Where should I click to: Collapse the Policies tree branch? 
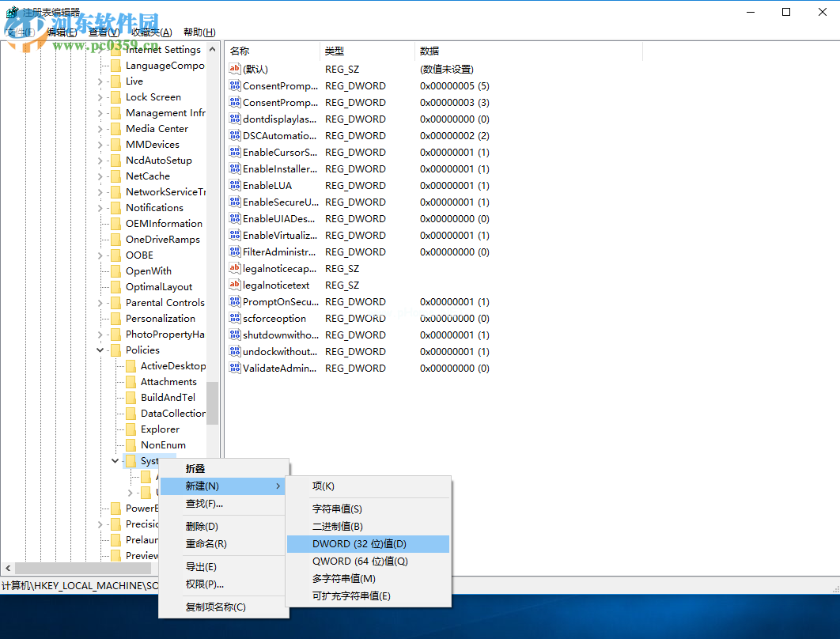point(100,350)
